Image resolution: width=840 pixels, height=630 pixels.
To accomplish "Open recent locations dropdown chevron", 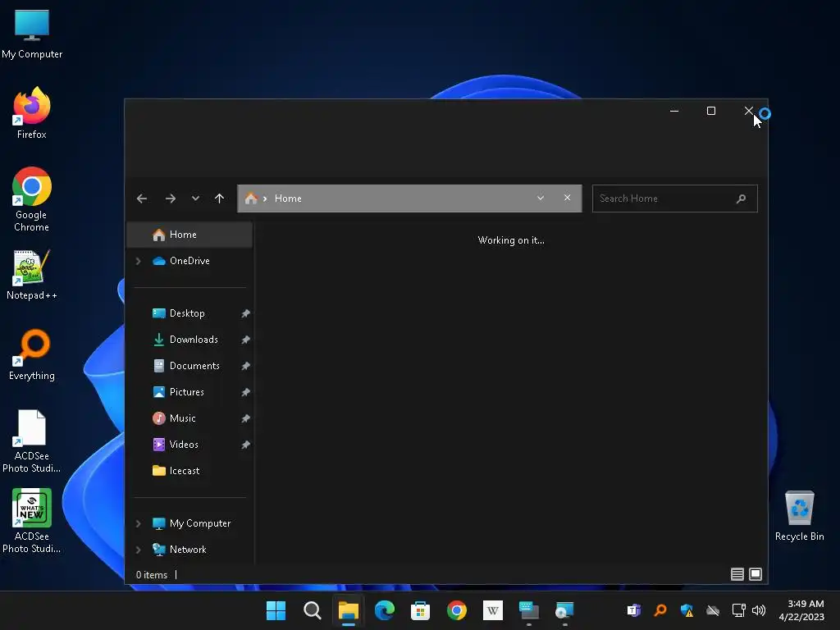I will coord(195,199).
